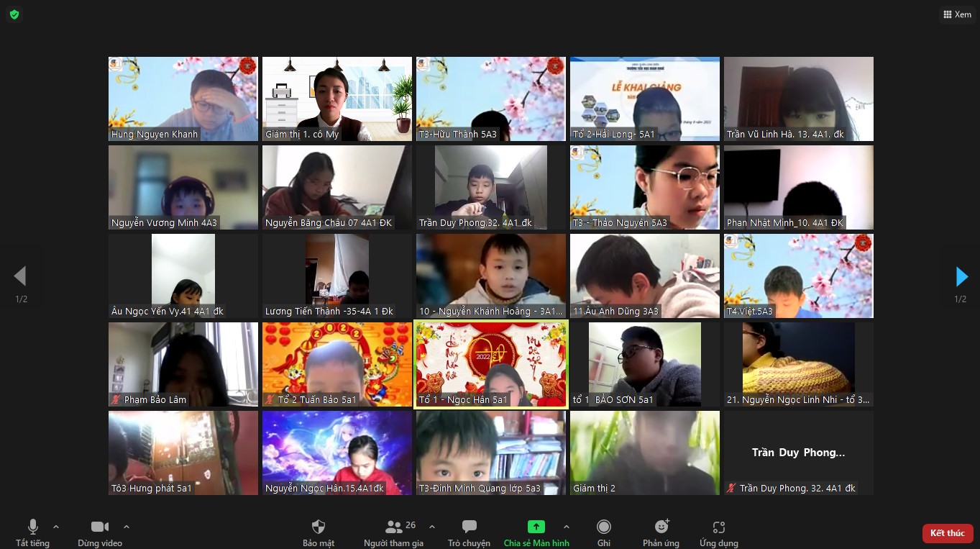Viewport: 980px width, 549px height.
Task: Open Phản ứng reactions smiley icon
Action: pyautogui.click(x=661, y=527)
